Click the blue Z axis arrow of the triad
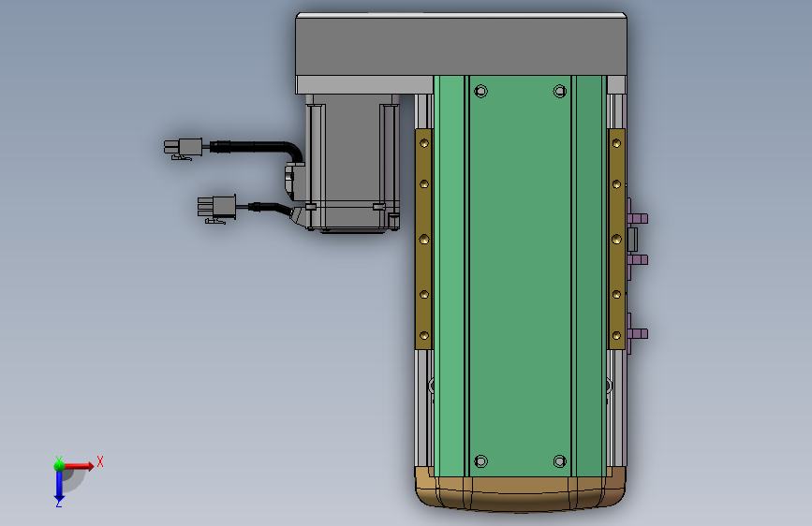 (59, 486)
